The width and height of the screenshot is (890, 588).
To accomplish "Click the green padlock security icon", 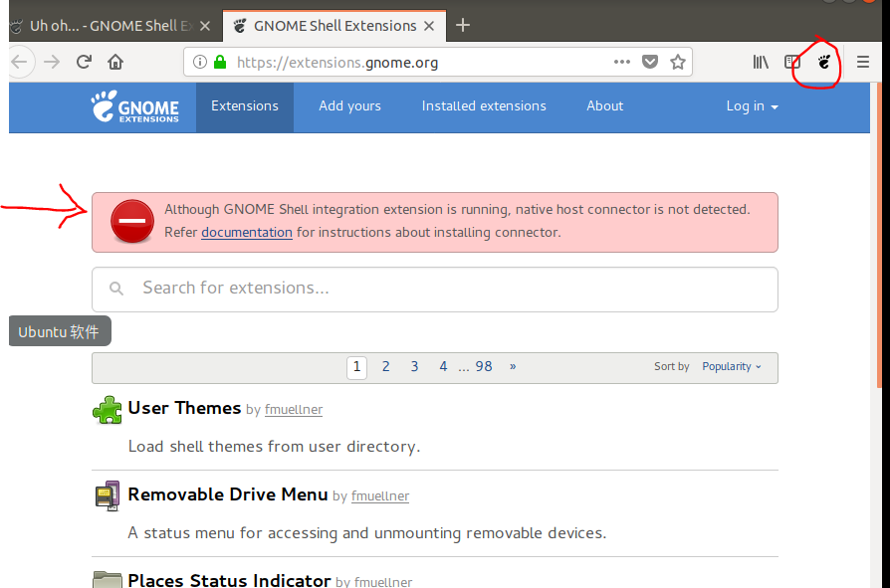I will pos(220,62).
